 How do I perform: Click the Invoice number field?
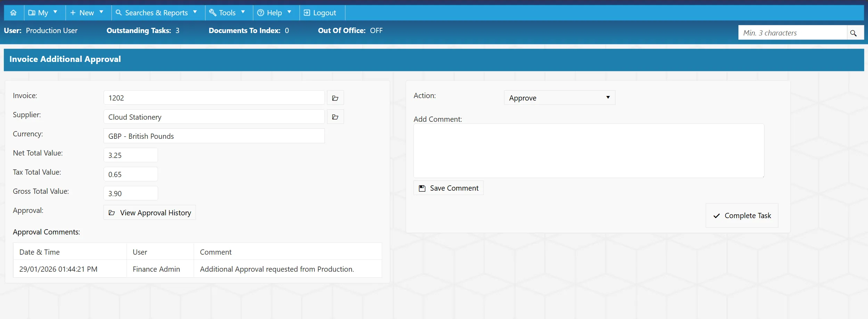[214, 98]
